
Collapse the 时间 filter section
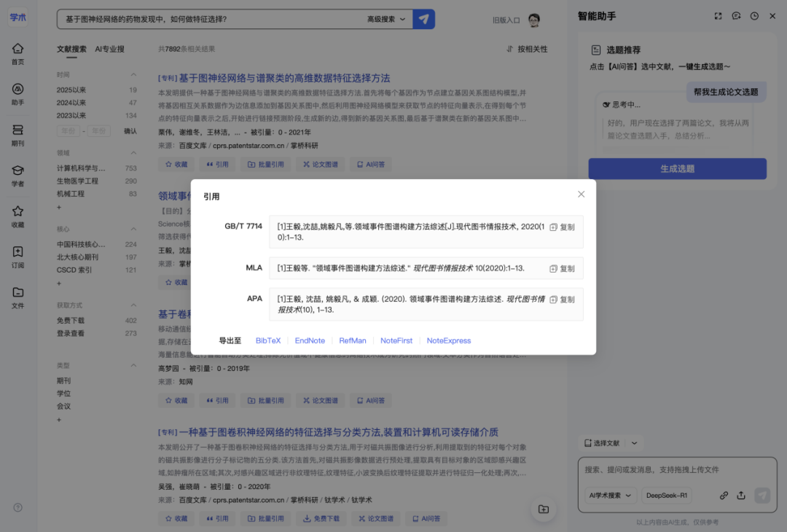133,75
